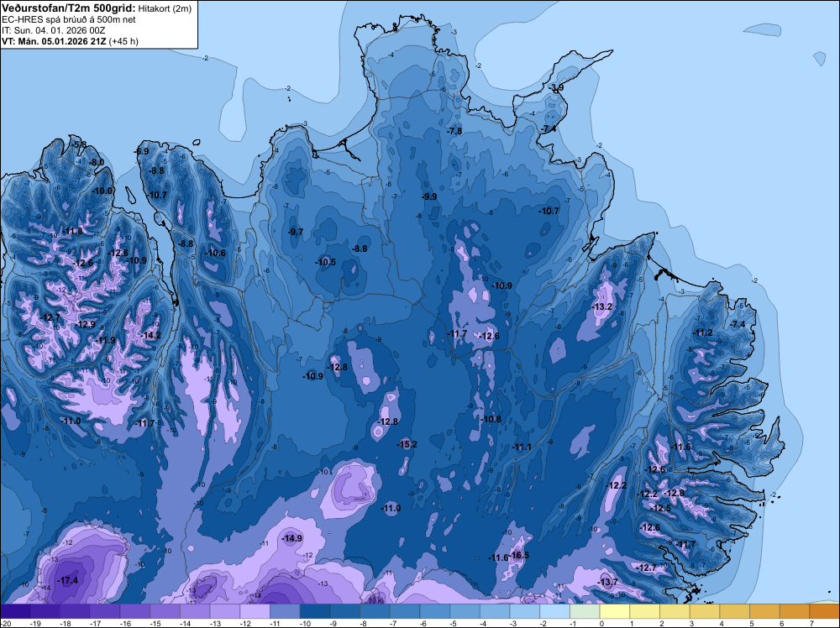
Task: Click the -10.8 temperature label
Action: pyautogui.click(x=491, y=419)
